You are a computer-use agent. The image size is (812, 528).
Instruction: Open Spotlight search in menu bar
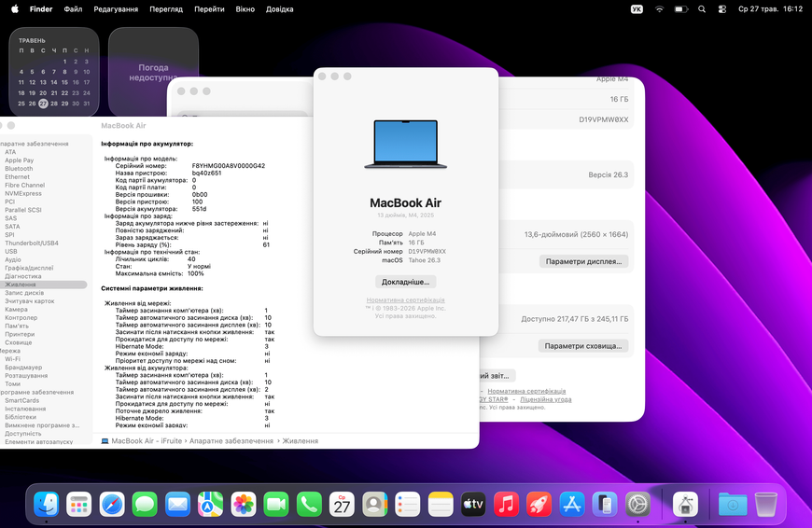[702, 9]
